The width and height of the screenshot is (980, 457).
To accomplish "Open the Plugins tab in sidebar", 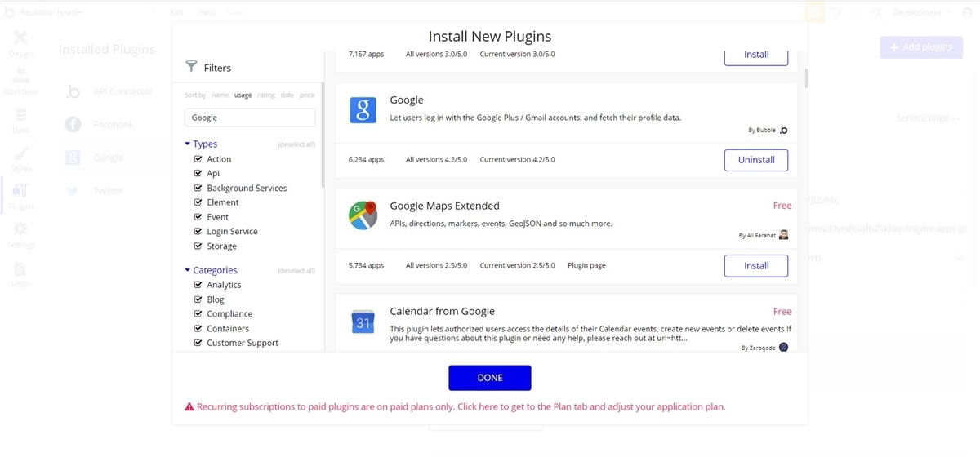I will click(x=20, y=197).
